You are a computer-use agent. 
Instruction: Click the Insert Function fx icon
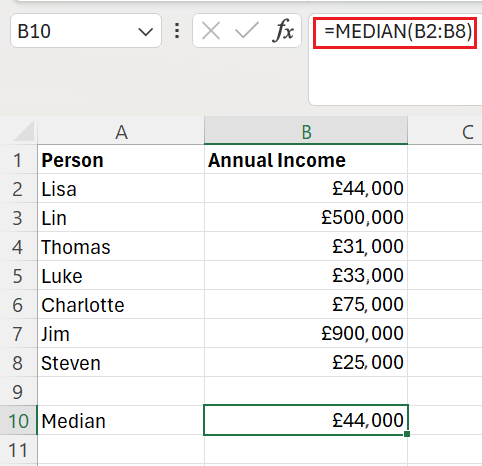coord(283,31)
